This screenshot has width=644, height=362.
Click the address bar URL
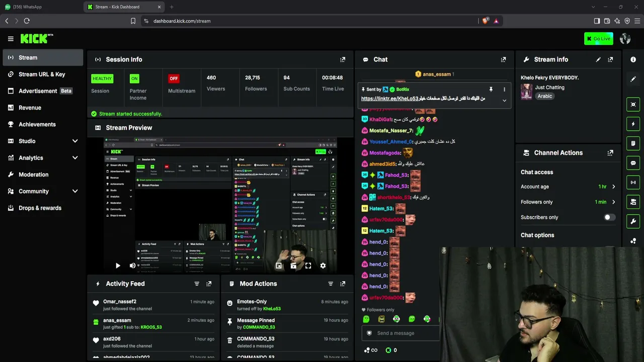(x=182, y=21)
